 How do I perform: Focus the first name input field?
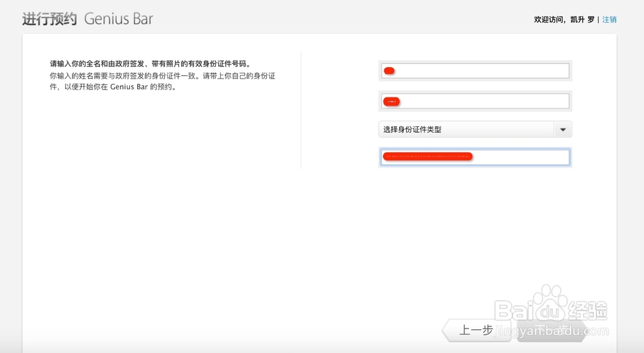click(x=475, y=71)
